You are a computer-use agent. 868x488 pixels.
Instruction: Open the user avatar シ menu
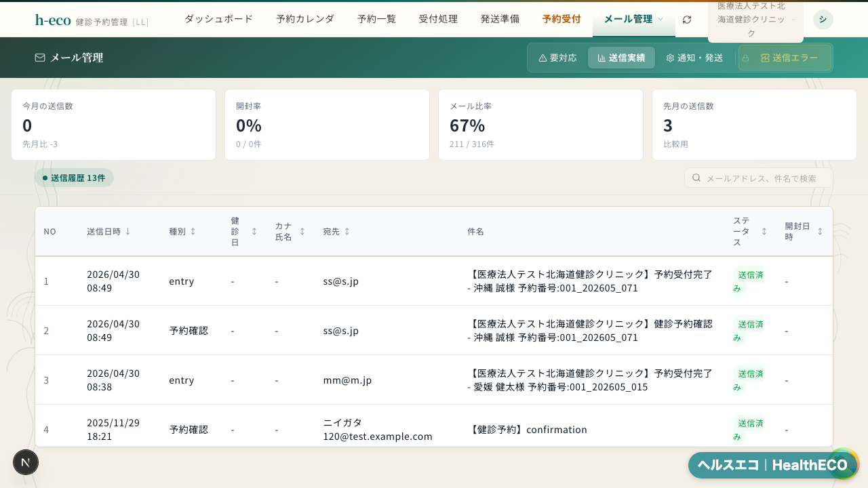(x=823, y=19)
